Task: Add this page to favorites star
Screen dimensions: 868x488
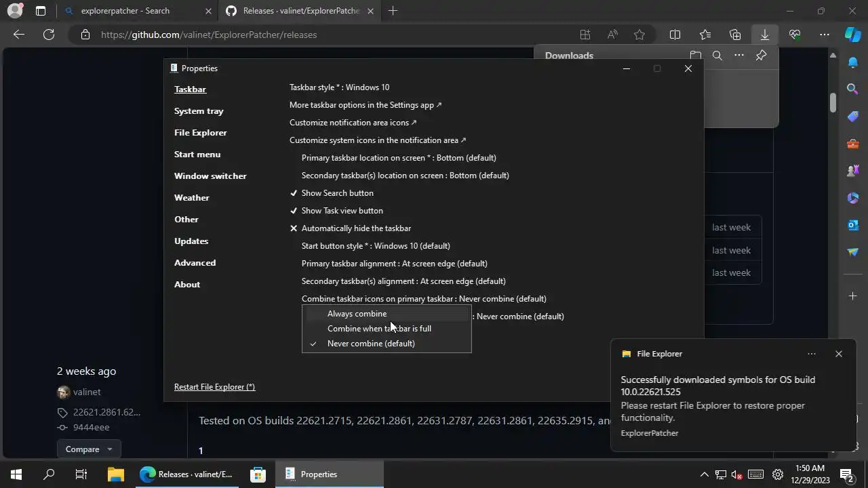Action: pyautogui.click(x=639, y=35)
